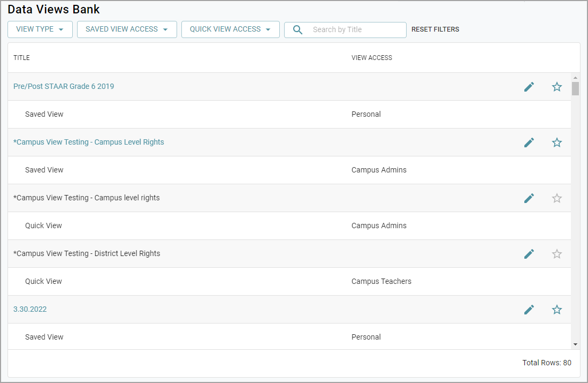Click Campus Admins in Campus level rights quick view row
588x383 pixels.
[379, 226]
